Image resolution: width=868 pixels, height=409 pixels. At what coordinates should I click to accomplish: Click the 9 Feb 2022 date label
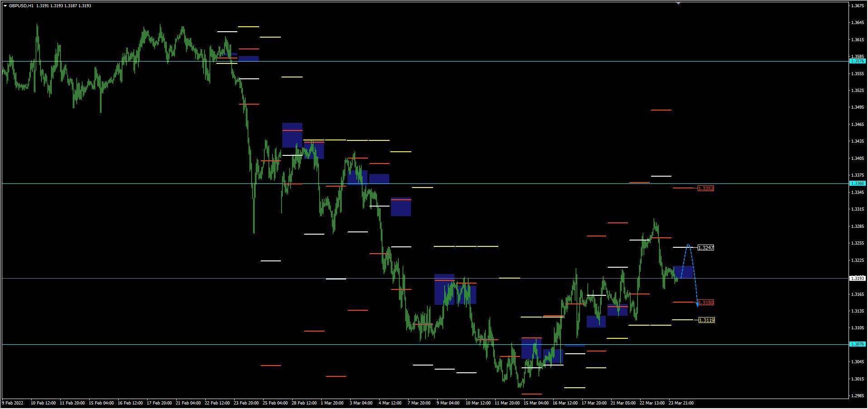click(x=13, y=403)
